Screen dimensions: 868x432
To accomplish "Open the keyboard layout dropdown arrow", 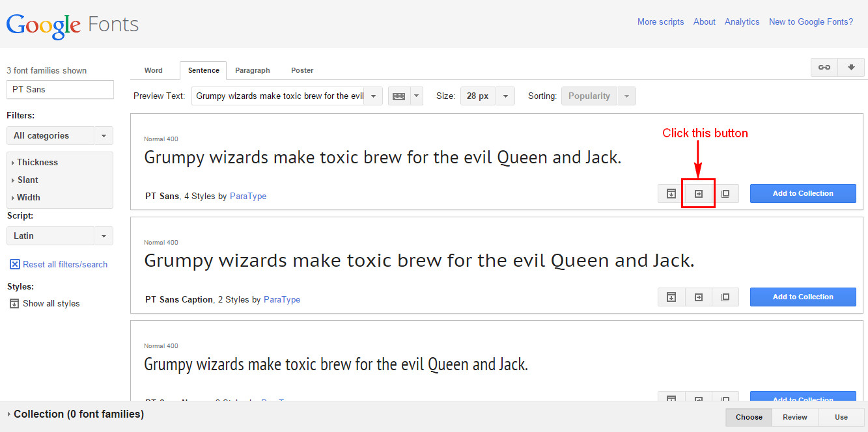I will tap(417, 96).
